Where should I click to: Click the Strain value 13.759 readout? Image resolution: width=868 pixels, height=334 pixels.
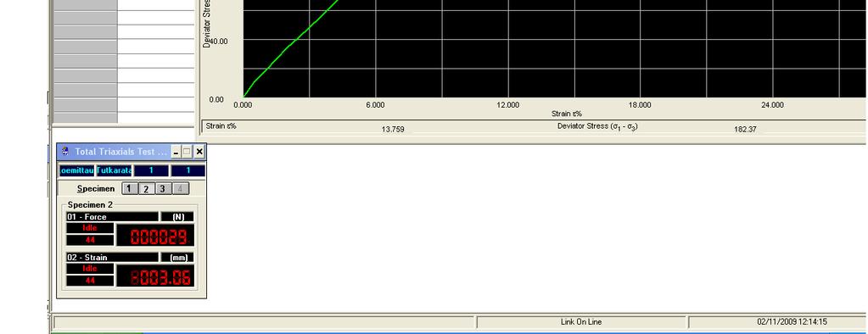tap(393, 130)
